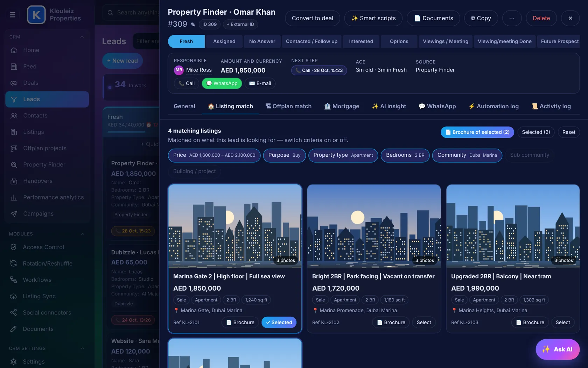Click the Convert to deal button
This screenshot has width=588, height=368.
[x=312, y=18]
